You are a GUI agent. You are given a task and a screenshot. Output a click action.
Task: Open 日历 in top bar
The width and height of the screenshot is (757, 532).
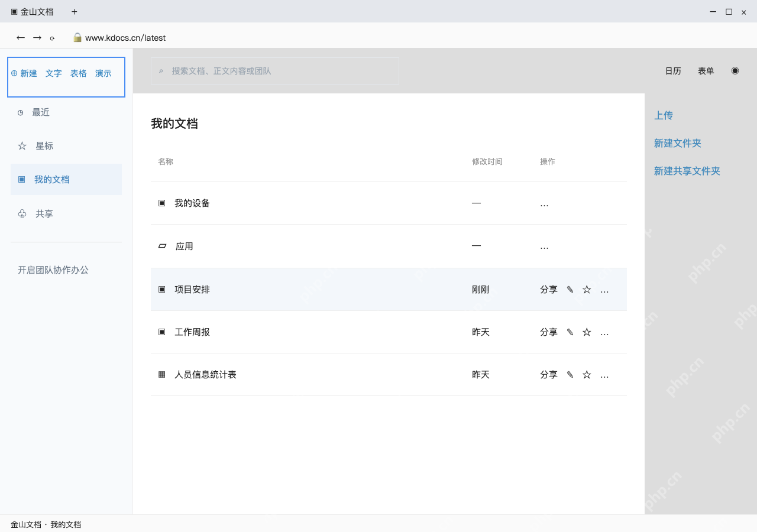[673, 71]
